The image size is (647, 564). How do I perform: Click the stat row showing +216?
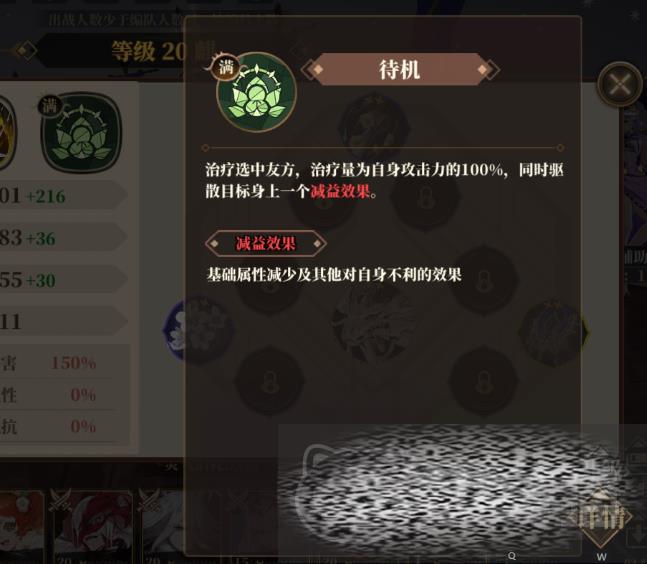point(62,196)
